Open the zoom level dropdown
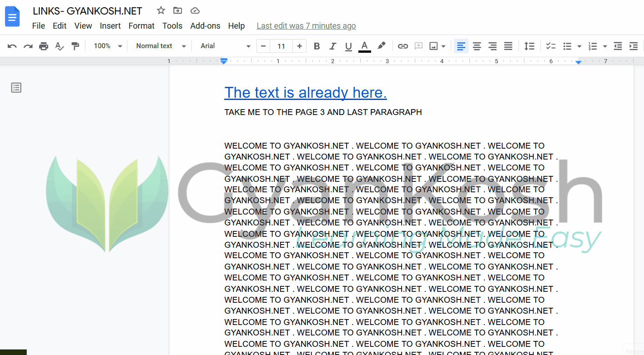Viewport: 644px width, 355px height. tap(107, 46)
